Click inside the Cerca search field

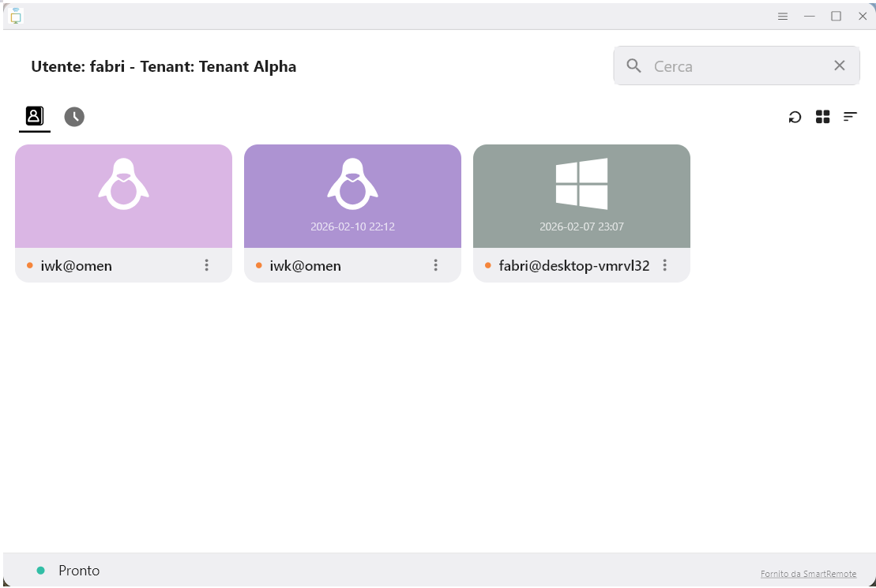[727, 66]
